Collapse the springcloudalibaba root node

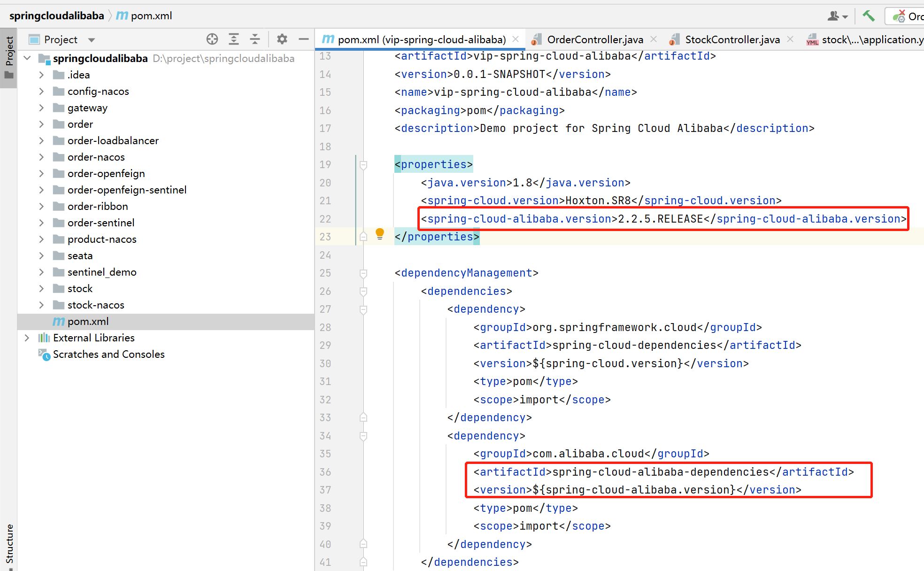[27, 58]
